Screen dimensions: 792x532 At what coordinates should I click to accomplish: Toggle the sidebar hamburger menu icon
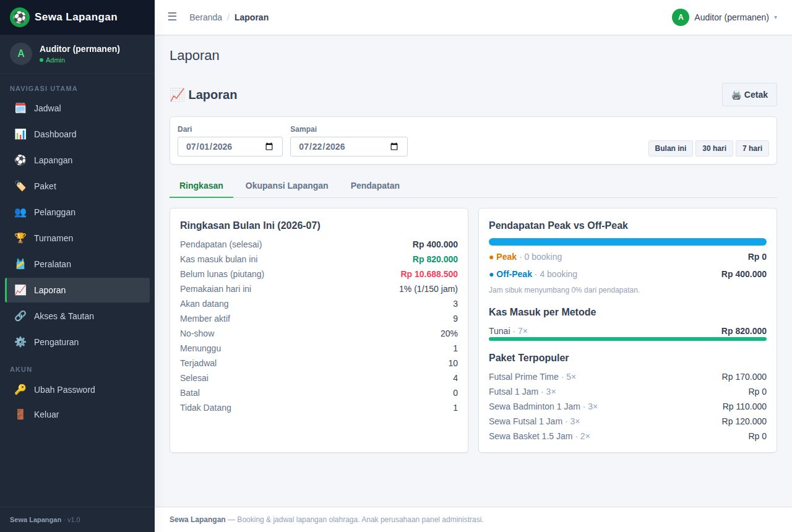pyautogui.click(x=172, y=17)
